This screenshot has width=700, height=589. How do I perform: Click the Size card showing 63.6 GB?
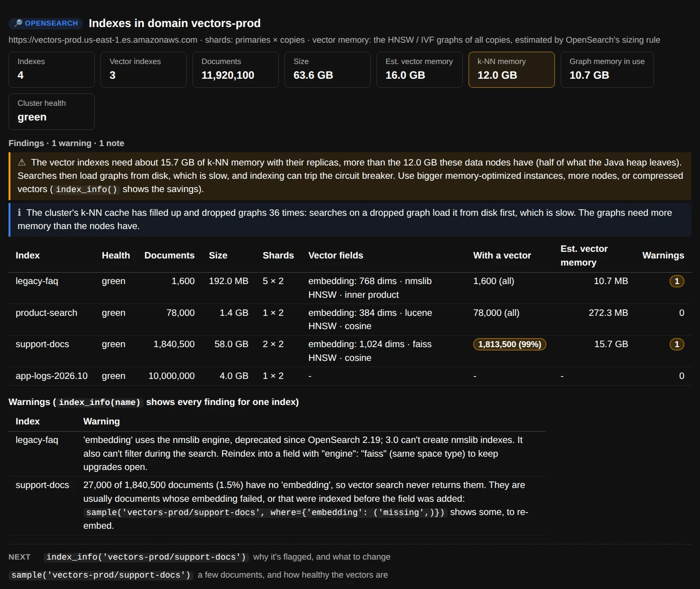click(328, 70)
